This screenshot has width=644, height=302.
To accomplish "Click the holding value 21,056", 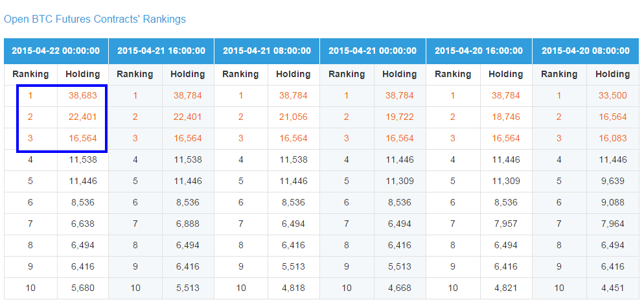I will [x=293, y=117].
